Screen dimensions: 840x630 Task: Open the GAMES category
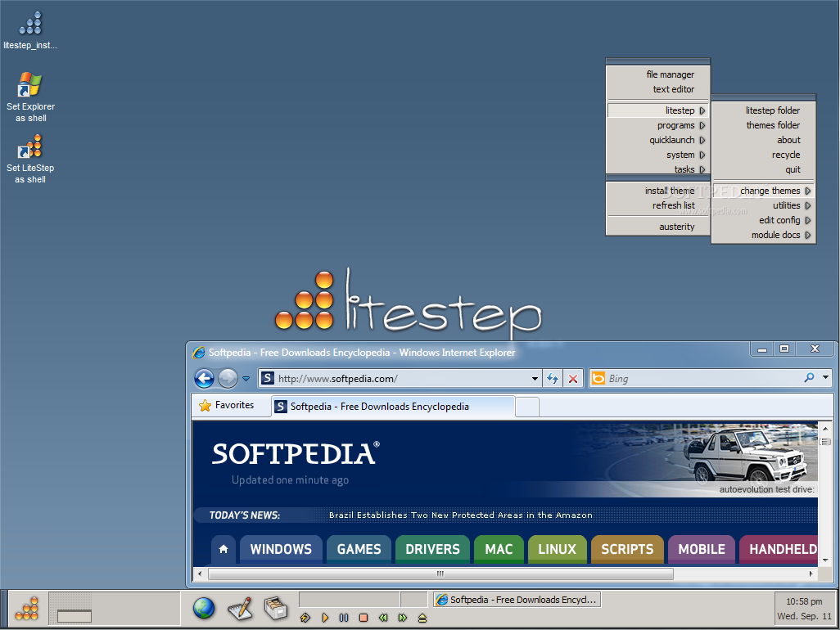359,549
